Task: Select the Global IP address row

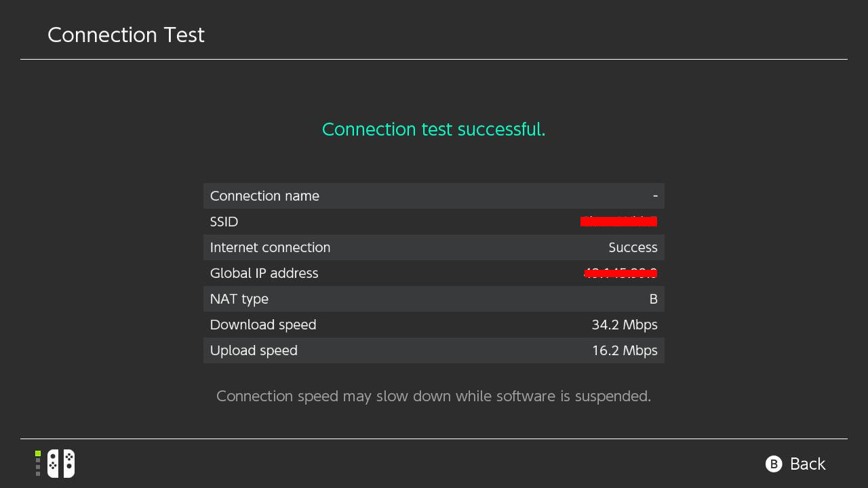Action: point(434,273)
